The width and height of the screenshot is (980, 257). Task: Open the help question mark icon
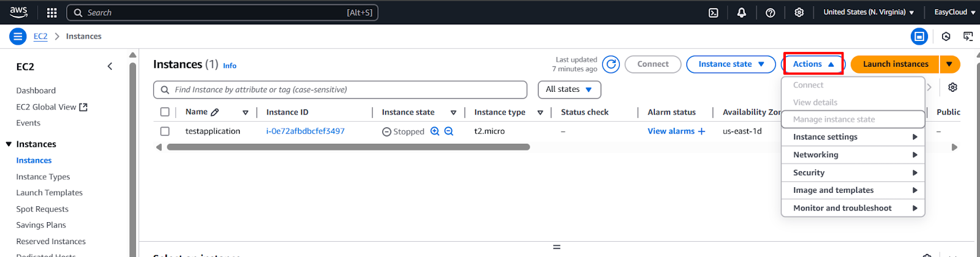pos(771,12)
